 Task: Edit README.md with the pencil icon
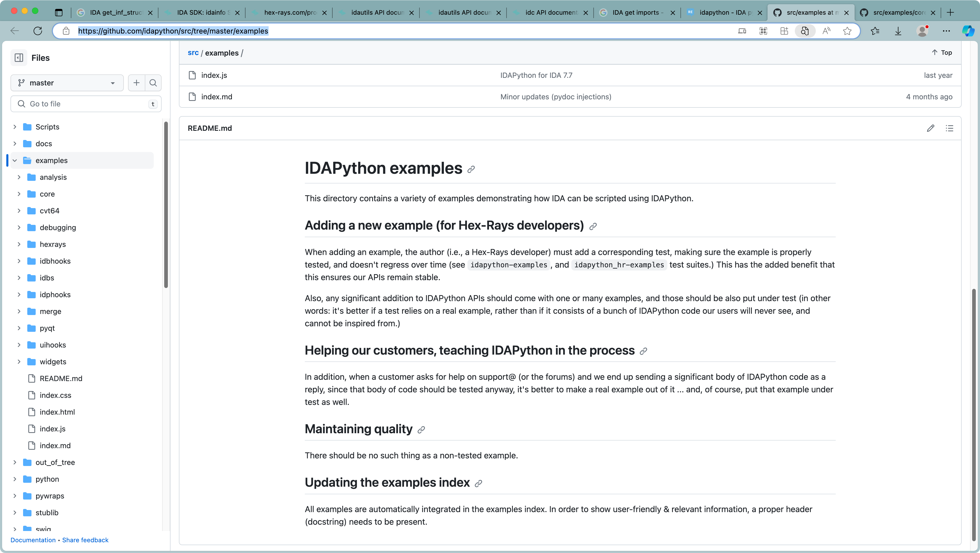[930, 128]
